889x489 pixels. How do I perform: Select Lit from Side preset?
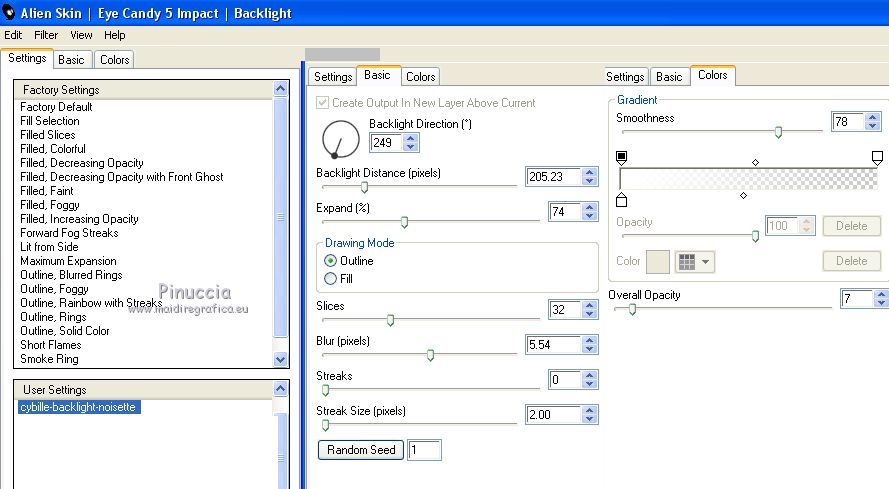click(x=49, y=247)
